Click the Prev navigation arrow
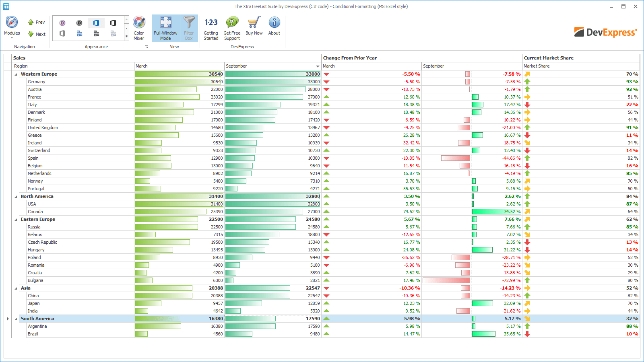Screen dimensions: 644x362 pyautogui.click(x=36, y=22)
